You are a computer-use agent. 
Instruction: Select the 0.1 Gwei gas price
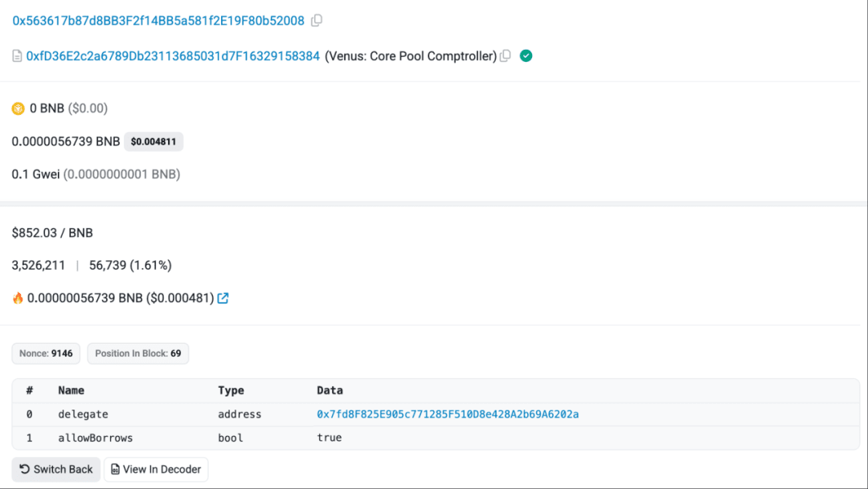click(35, 174)
